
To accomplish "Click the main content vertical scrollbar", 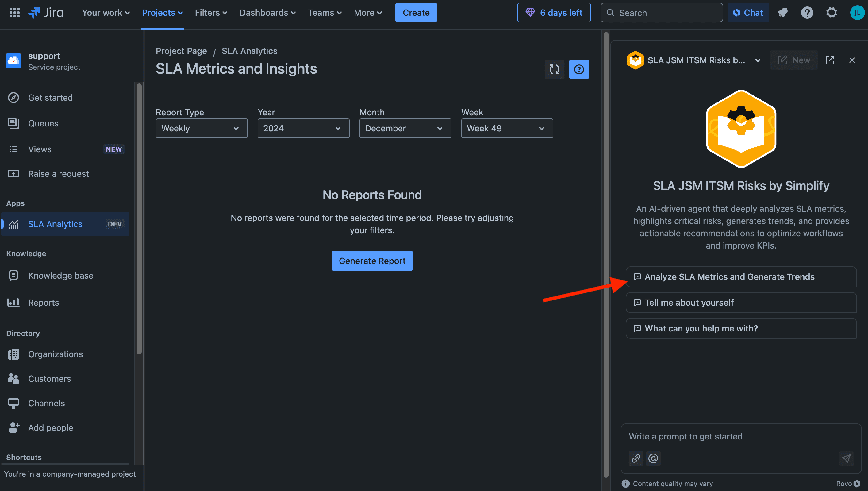I will 605,255.
